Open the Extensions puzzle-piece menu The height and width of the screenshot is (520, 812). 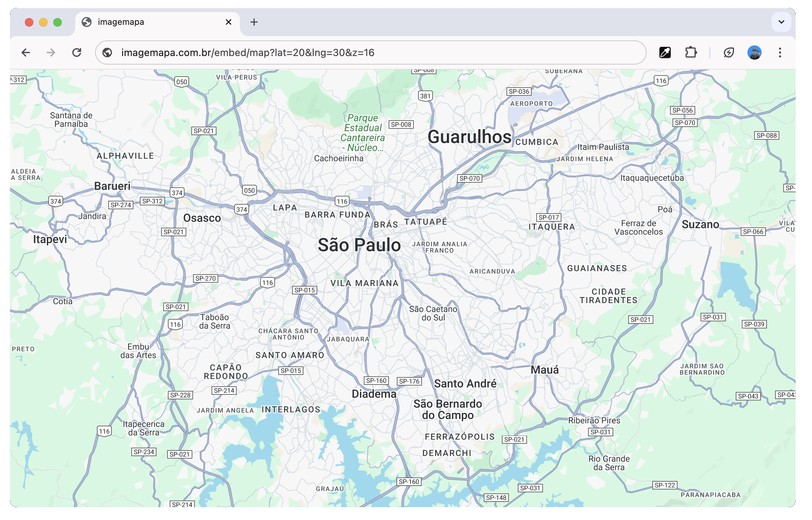[x=691, y=53]
